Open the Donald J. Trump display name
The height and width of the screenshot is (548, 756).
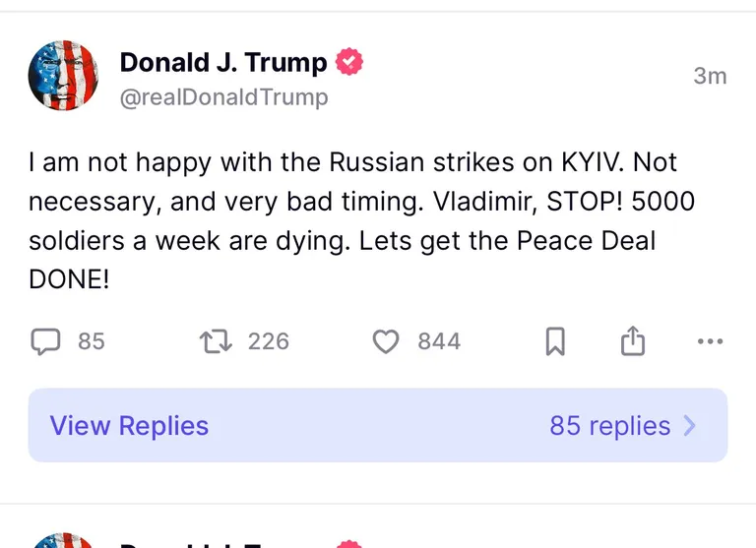[x=223, y=63]
